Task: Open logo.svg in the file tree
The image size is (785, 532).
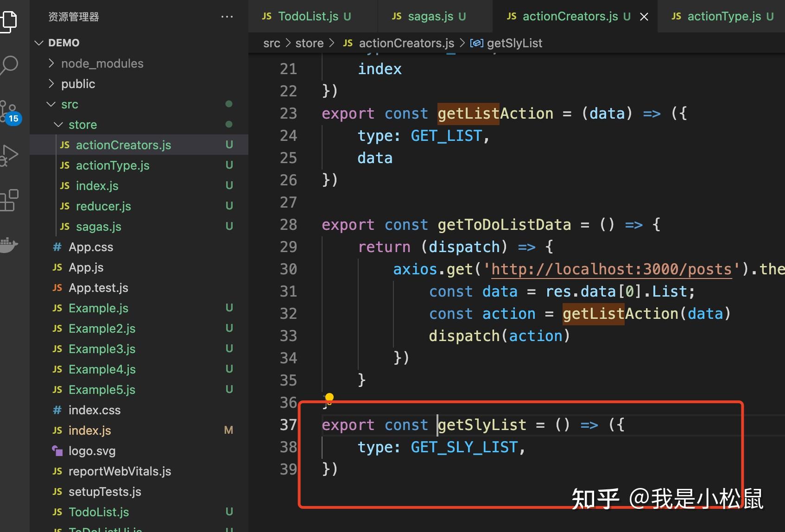Action: coord(139,451)
